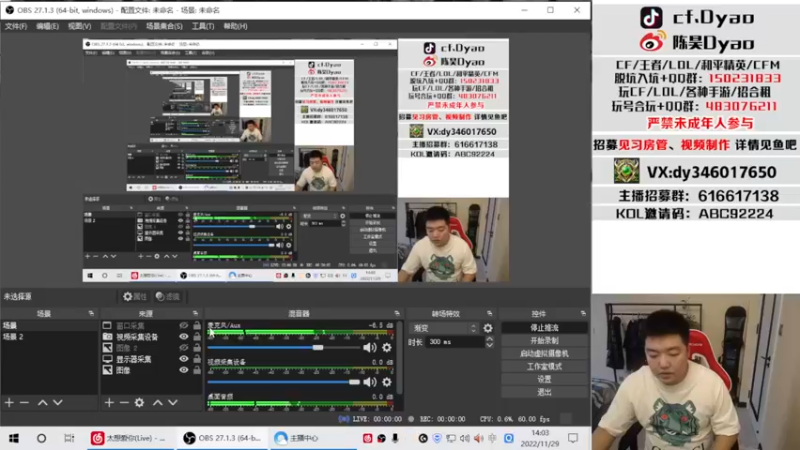Image resolution: width=800 pixels, height=450 pixels.
Task: Open the 工具(T) menu
Action: pyautogui.click(x=203, y=26)
